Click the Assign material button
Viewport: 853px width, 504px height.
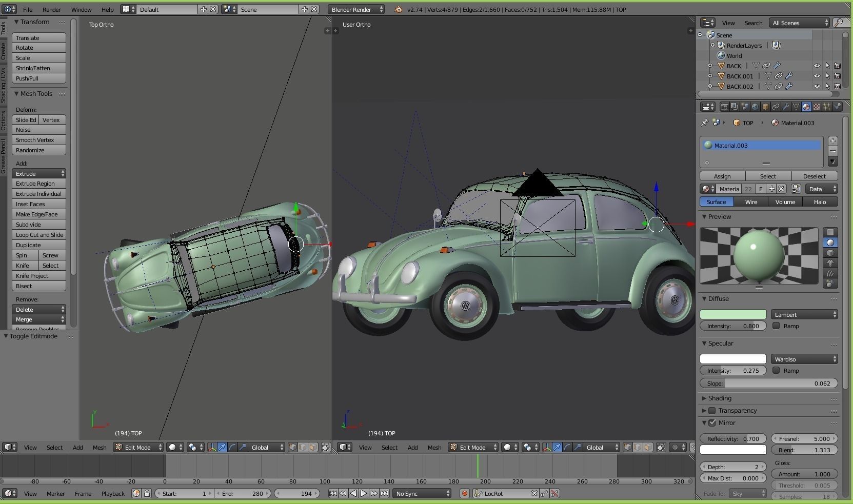tap(722, 176)
